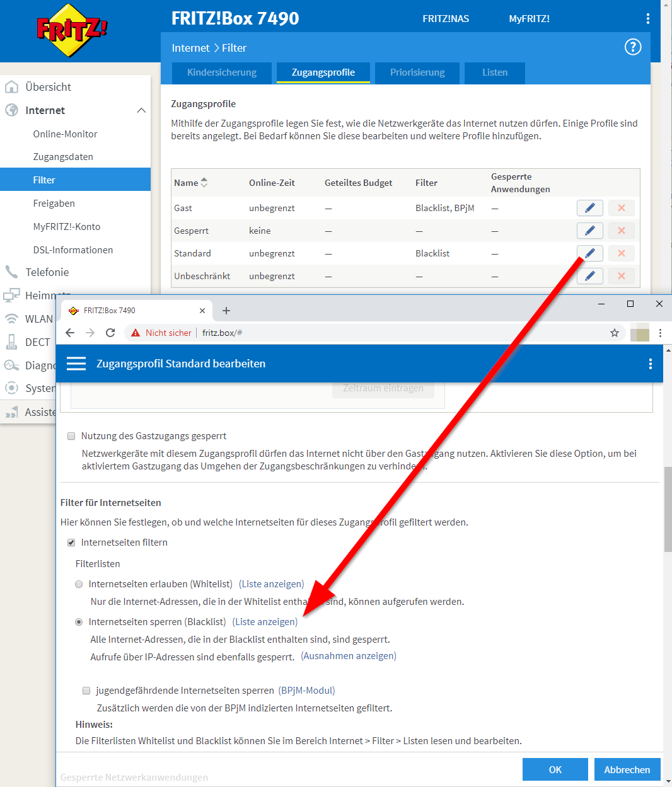Switch to Priorisierung tab

[x=417, y=72]
